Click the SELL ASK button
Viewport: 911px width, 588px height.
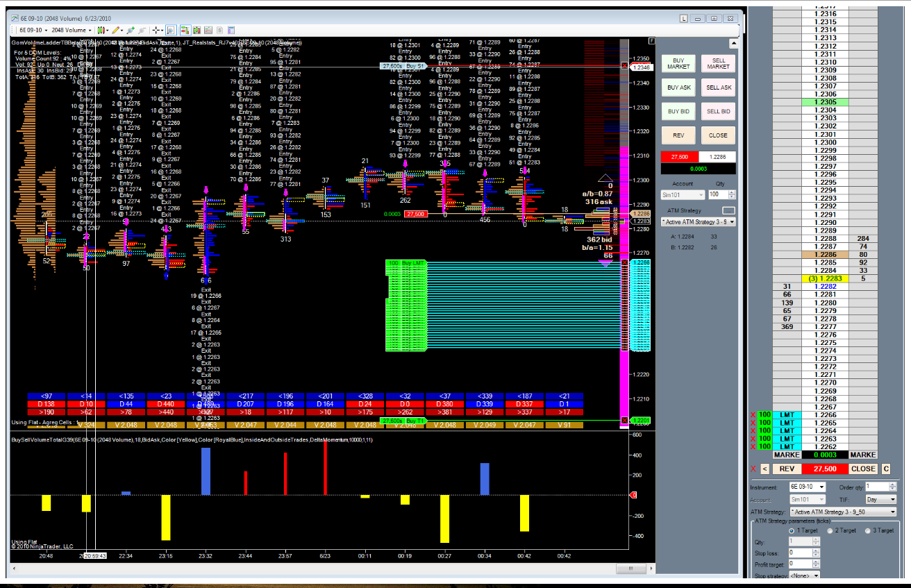719,87
